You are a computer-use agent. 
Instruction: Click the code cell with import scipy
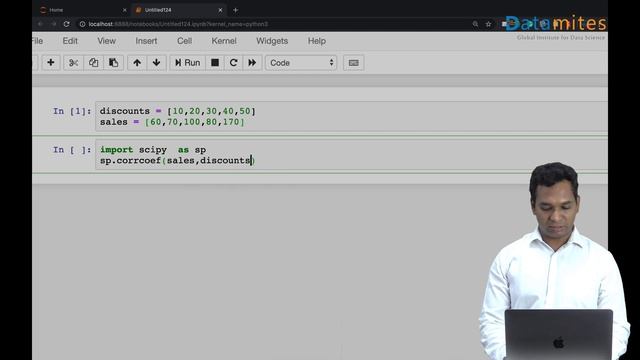(351, 155)
